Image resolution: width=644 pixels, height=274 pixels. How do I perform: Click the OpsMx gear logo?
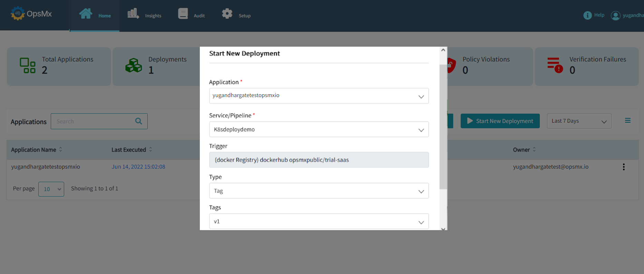[x=18, y=14]
